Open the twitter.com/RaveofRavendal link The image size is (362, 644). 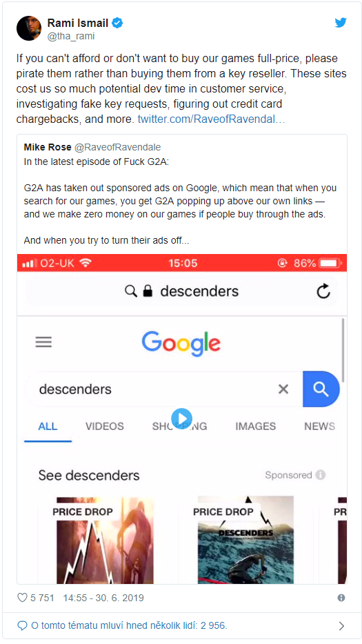211,119
